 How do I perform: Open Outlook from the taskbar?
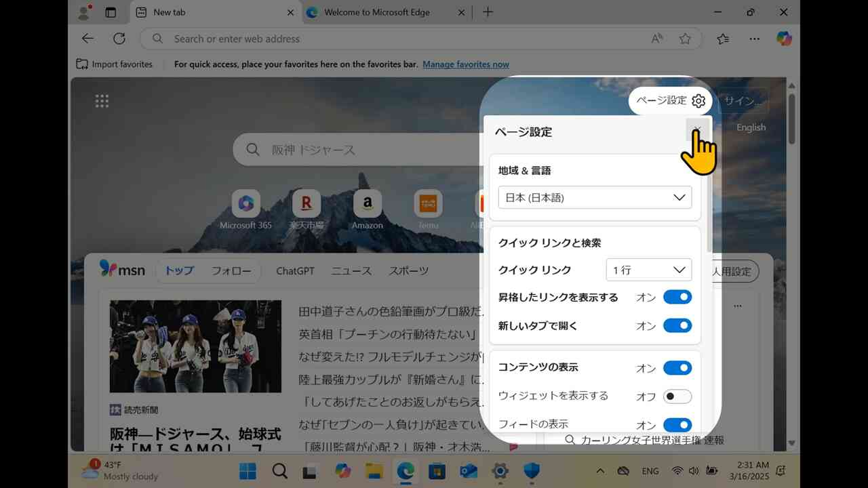point(469,471)
